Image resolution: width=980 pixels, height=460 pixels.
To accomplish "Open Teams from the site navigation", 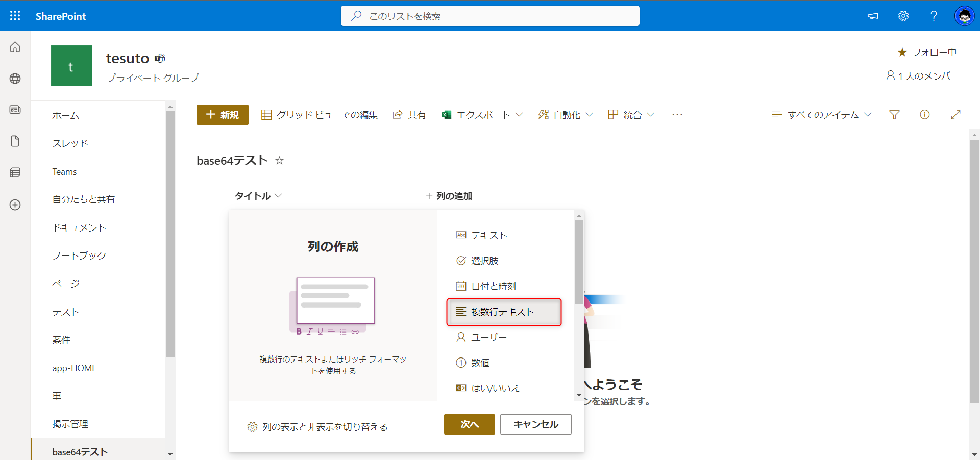I will click(x=64, y=171).
